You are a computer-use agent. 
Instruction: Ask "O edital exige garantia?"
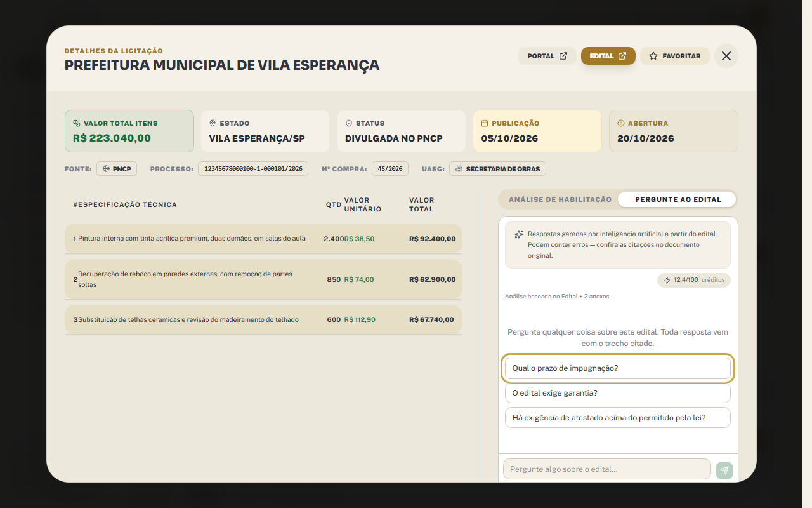[x=618, y=393]
